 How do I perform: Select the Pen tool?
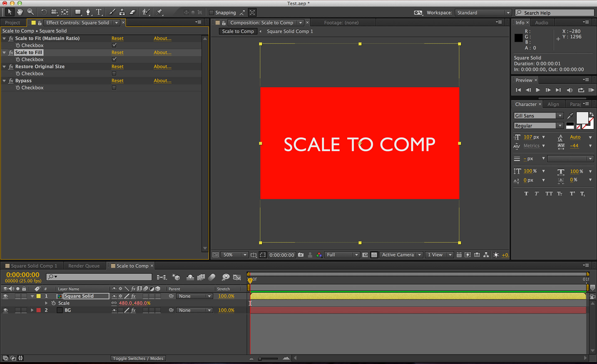88,12
